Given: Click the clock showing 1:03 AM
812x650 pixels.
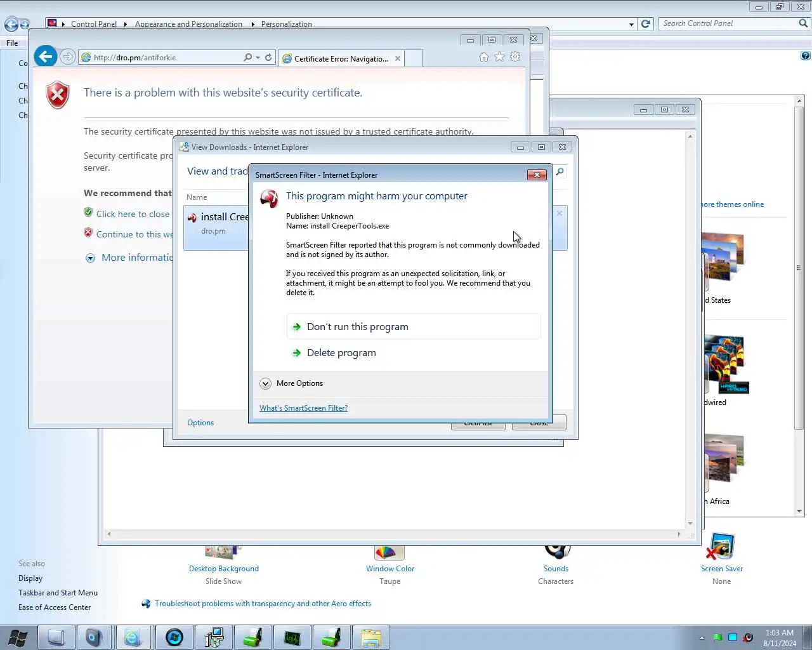Looking at the screenshot, I should [x=779, y=638].
